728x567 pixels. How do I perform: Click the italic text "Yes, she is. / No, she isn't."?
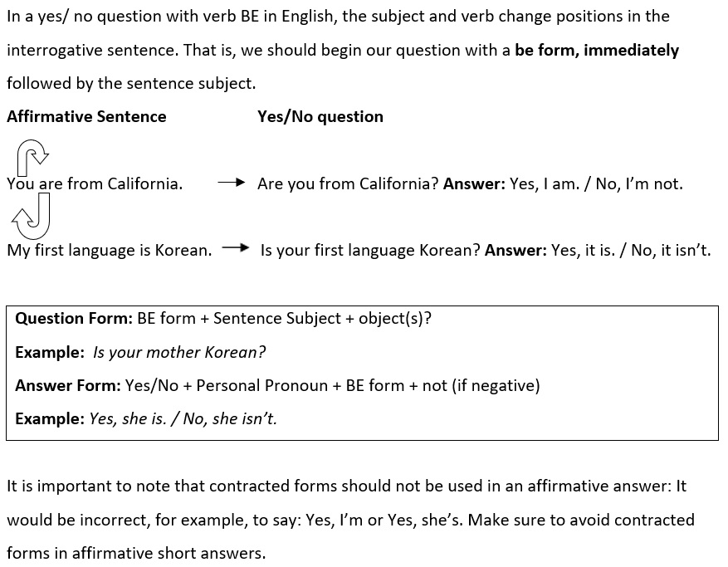click(x=183, y=419)
